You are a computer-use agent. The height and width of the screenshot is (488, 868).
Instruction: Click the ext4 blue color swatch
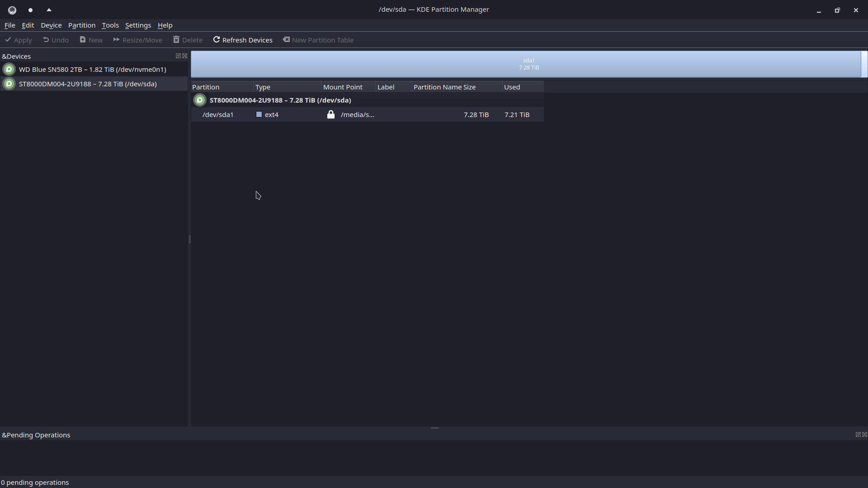[x=259, y=115]
